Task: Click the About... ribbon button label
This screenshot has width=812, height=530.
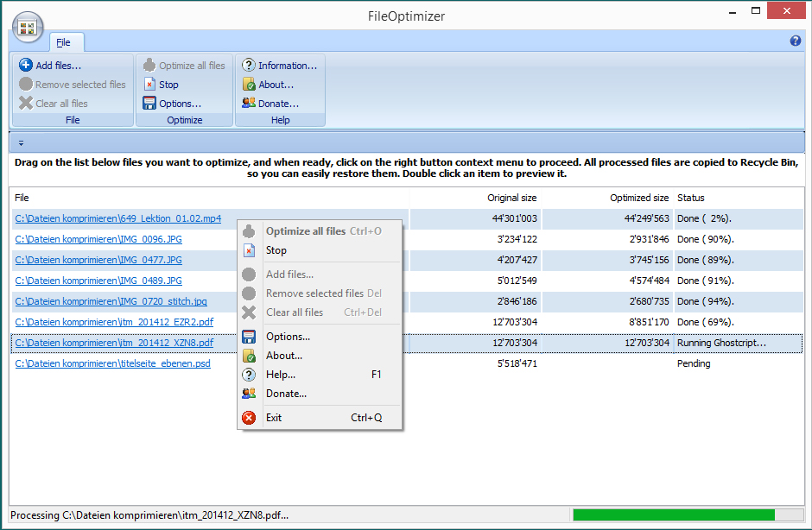Action: click(276, 85)
